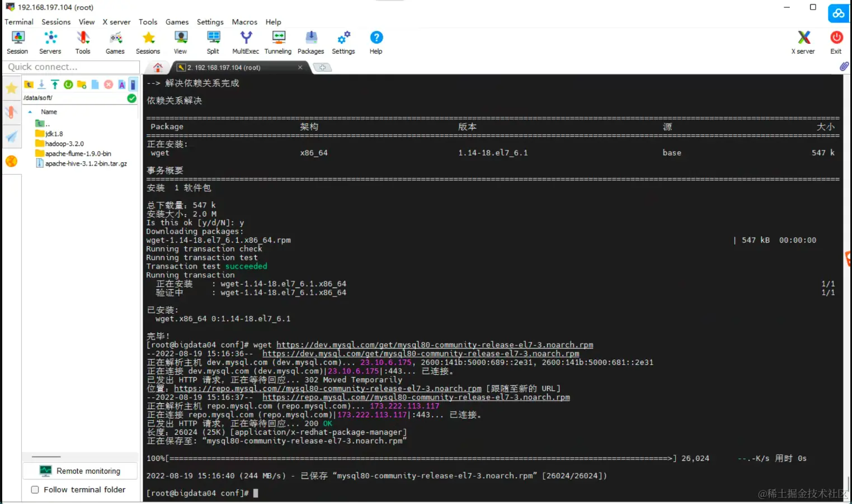Delete selected file with red X icon
This screenshot has height=504, width=852.
coord(109,84)
